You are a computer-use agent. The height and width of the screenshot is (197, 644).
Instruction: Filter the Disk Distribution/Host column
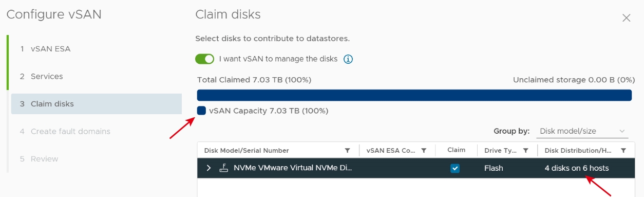pos(623,151)
